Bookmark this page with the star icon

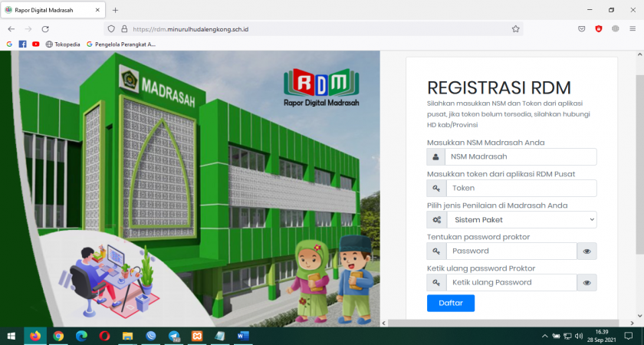[x=515, y=29]
